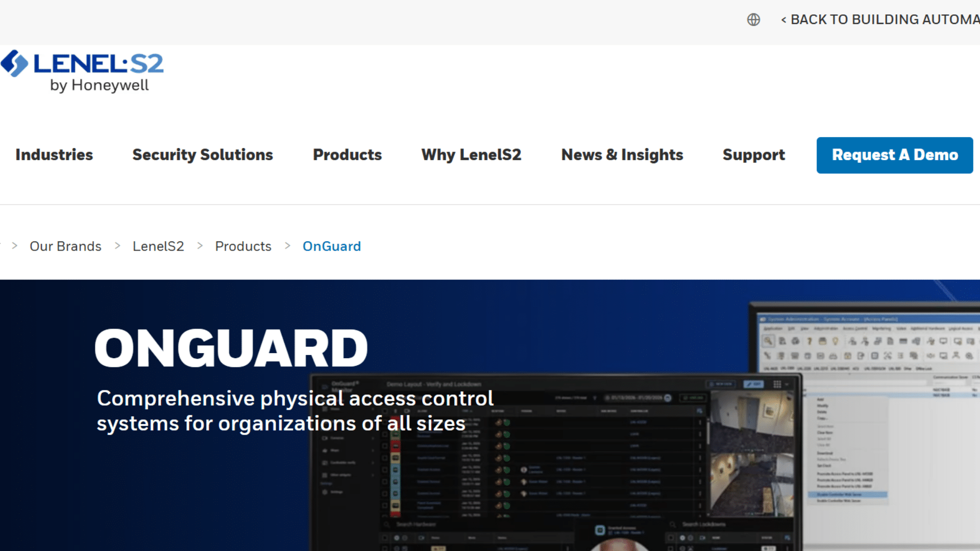Open the Products navigation menu

tap(347, 155)
